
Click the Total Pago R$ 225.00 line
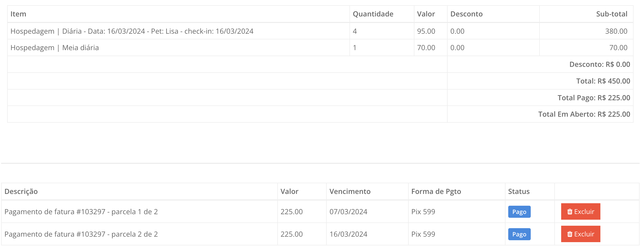(x=594, y=98)
